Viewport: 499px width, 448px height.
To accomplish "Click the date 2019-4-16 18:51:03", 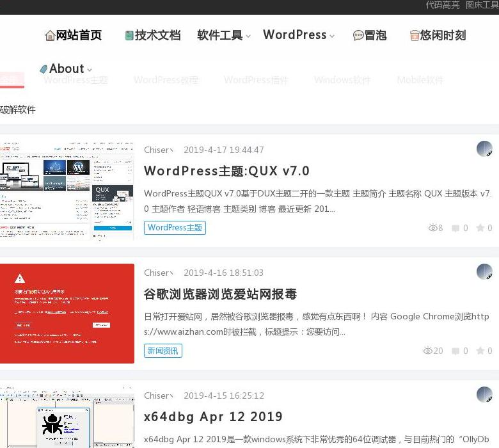I will point(224,273).
